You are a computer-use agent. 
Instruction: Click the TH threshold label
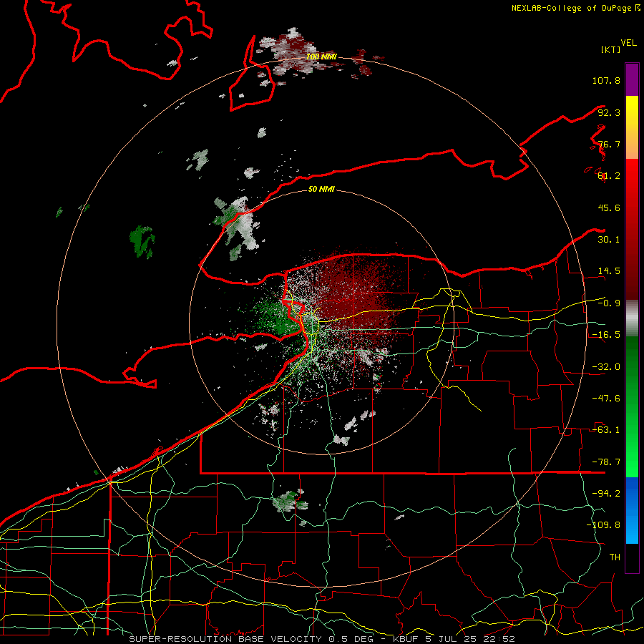[x=615, y=557]
